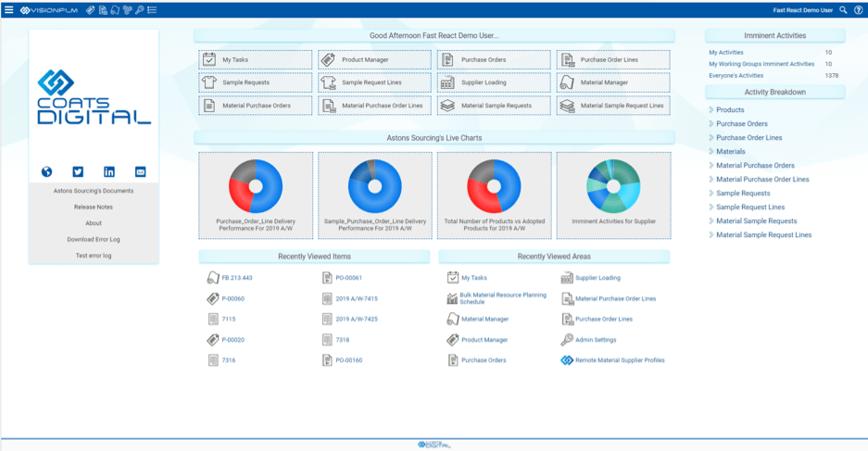
Task: Click the purchase order document icon in toolbar
Action: [x=103, y=10]
